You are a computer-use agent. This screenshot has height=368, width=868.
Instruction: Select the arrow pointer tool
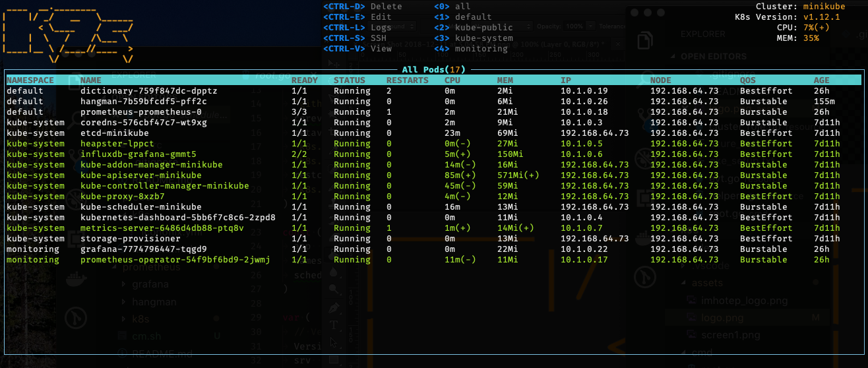click(334, 342)
